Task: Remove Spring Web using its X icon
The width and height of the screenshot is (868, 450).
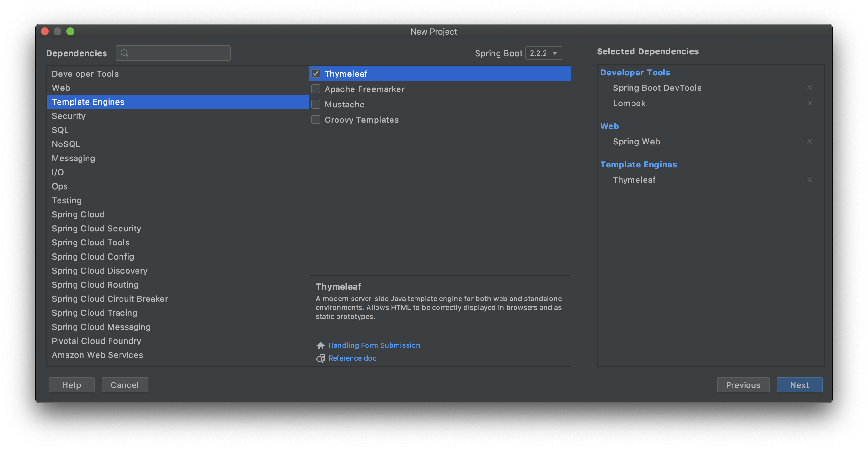Action: point(810,142)
